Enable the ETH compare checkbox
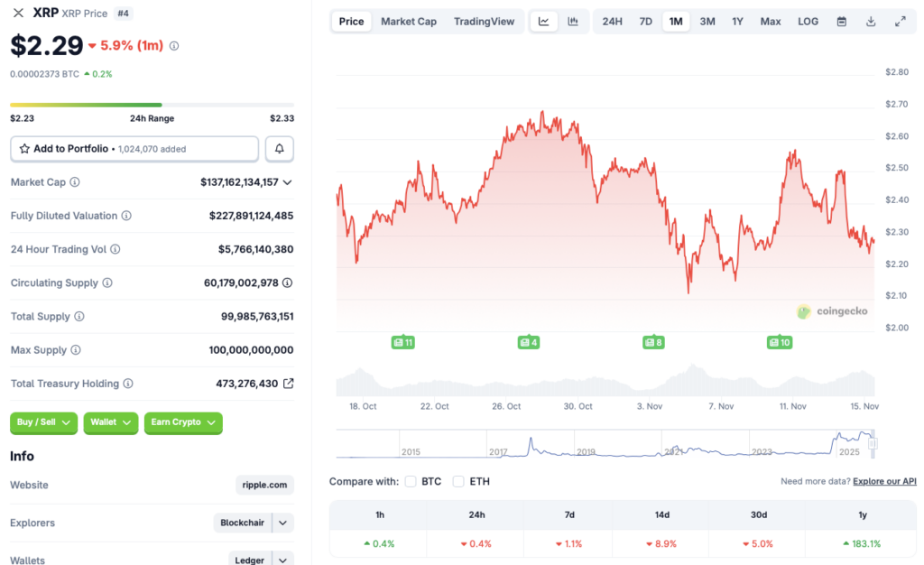 pyautogui.click(x=458, y=481)
